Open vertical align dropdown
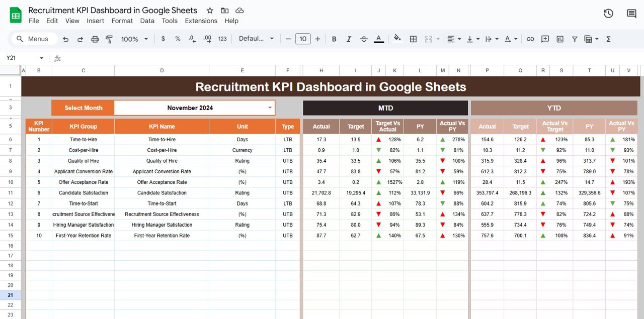 click(473, 39)
